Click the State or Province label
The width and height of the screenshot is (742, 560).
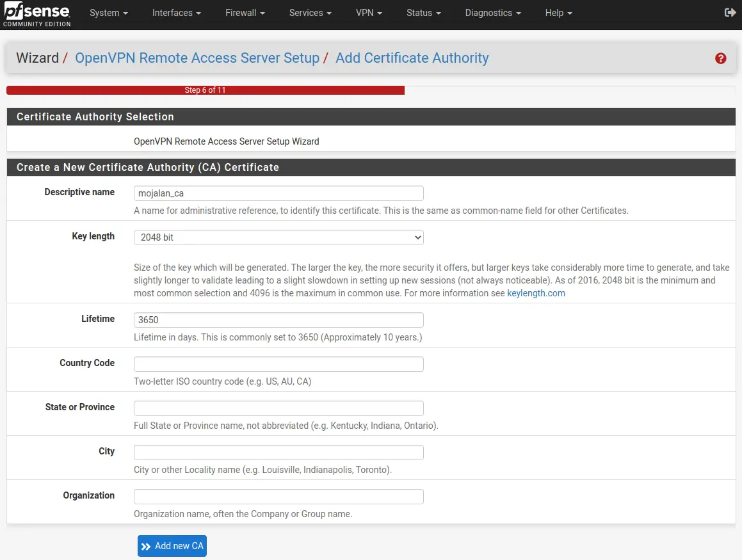80,407
